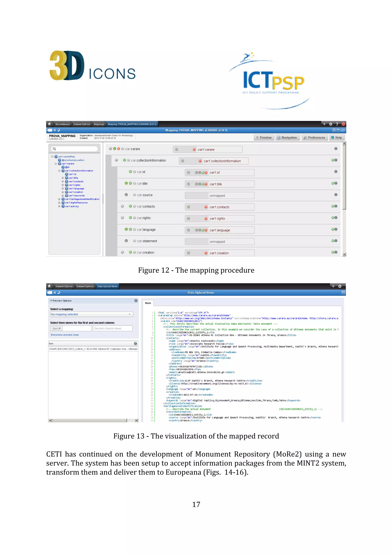Toggle the green check next to car:contacts
Viewport: 392px width, 555px height.
pyautogui.click(x=130, y=206)
